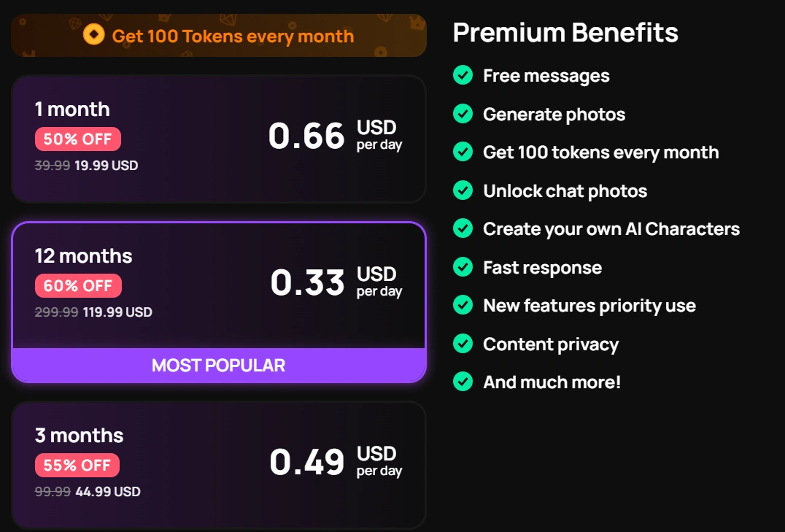Click the 50% OFF discount badge

(77, 139)
